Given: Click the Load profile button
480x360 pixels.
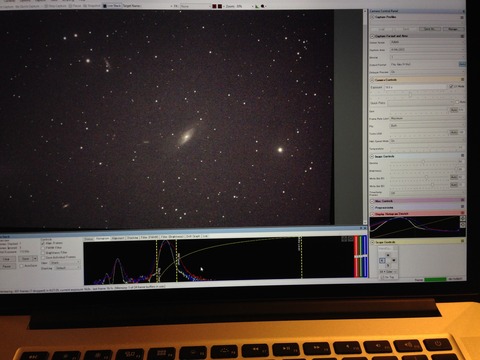Looking at the screenshot, I should (382, 29).
